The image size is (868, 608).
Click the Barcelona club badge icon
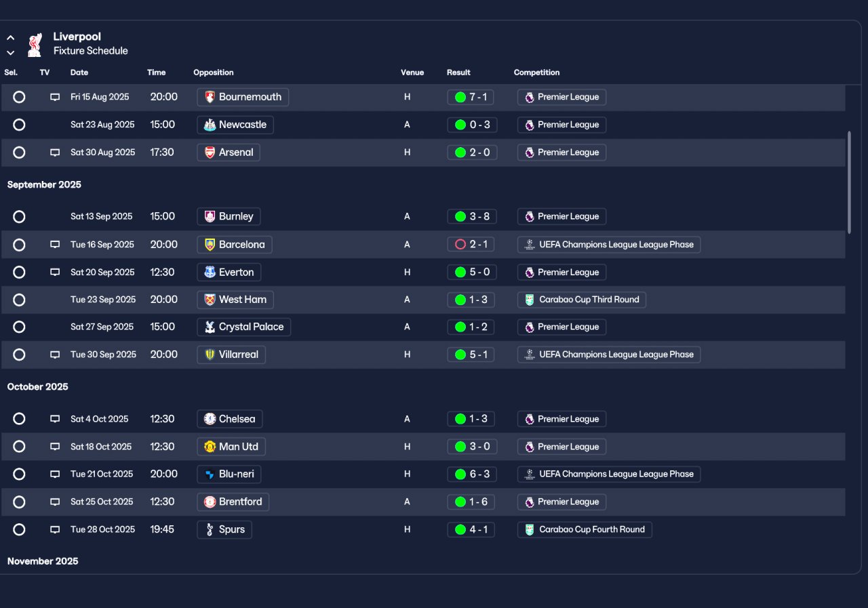[x=210, y=245]
